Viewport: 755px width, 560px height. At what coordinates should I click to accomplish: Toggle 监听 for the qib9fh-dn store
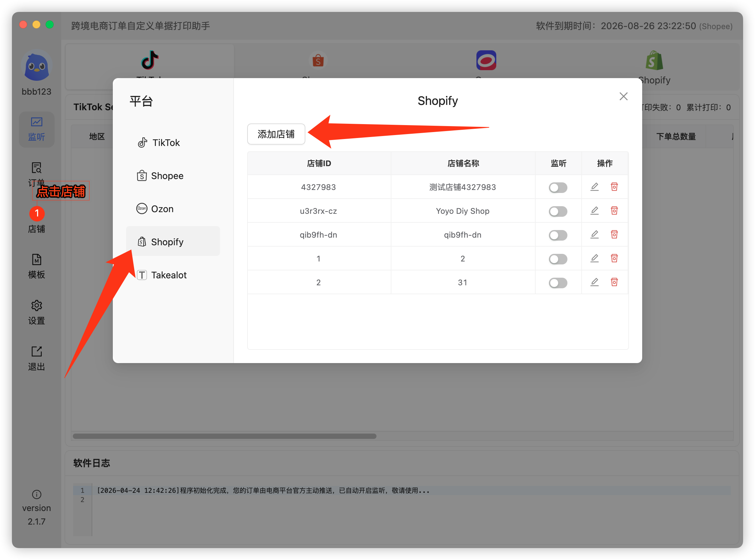(558, 235)
